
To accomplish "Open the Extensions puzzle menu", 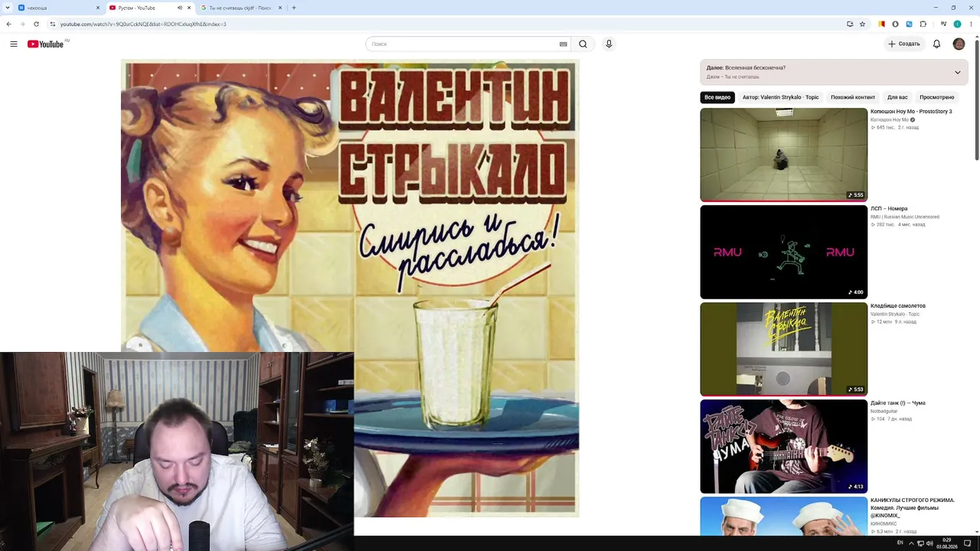I will tap(923, 24).
